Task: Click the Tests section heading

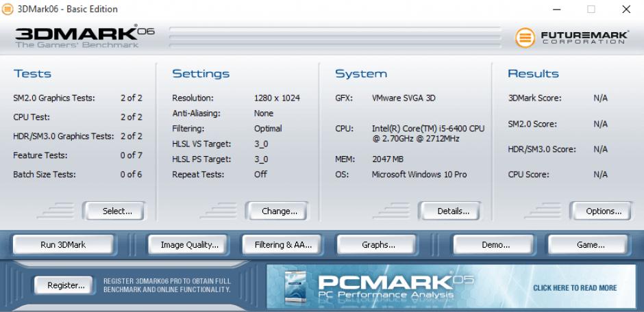Action: click(32, 74)
